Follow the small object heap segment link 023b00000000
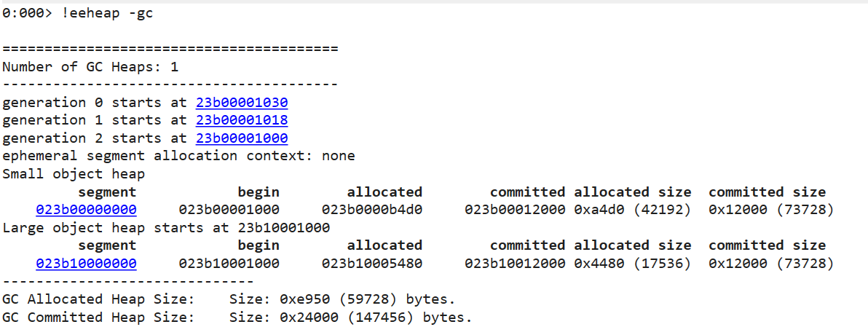The height and width of the screenshot is (335, 868). (x=86, y=210)
